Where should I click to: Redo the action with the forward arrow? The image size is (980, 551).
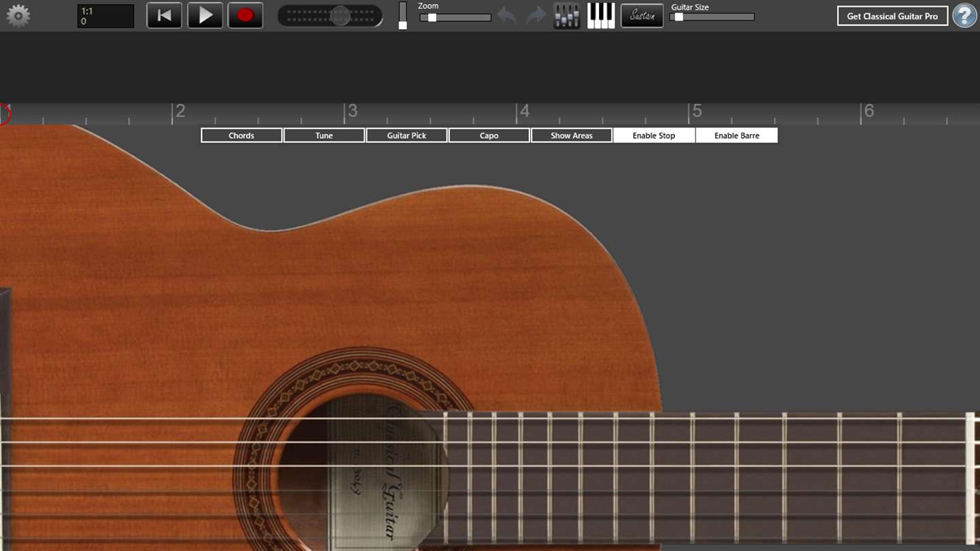point(536,16)
